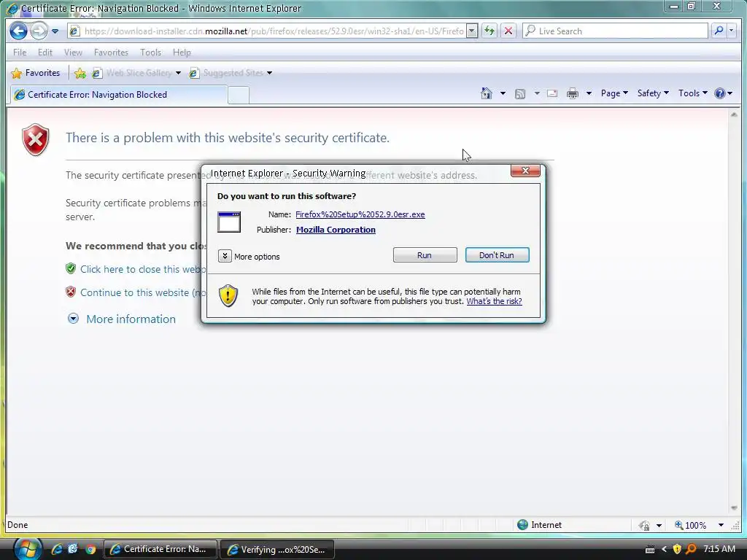
Task: Open a new blank tab
Action: coord(239,96)
